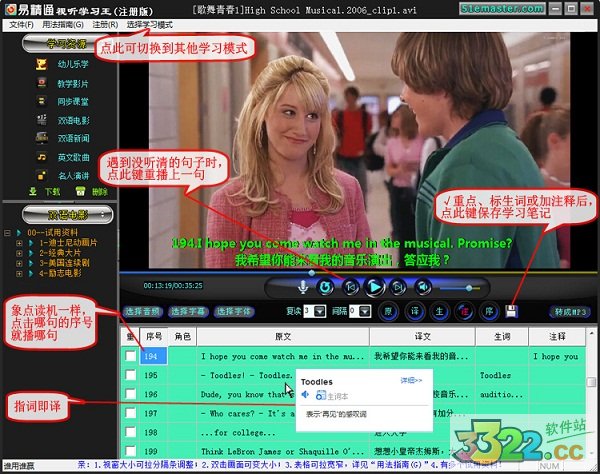Screen dimensions: 600x474
Task: Open the 51emaster.com logo link
Action: [x=502, y=8]
